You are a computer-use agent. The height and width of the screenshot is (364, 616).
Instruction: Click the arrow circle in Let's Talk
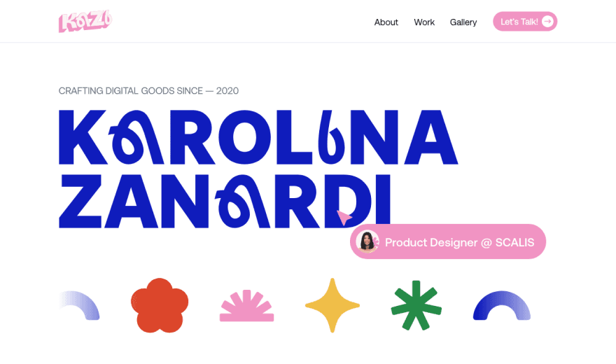tap(547, 21)
